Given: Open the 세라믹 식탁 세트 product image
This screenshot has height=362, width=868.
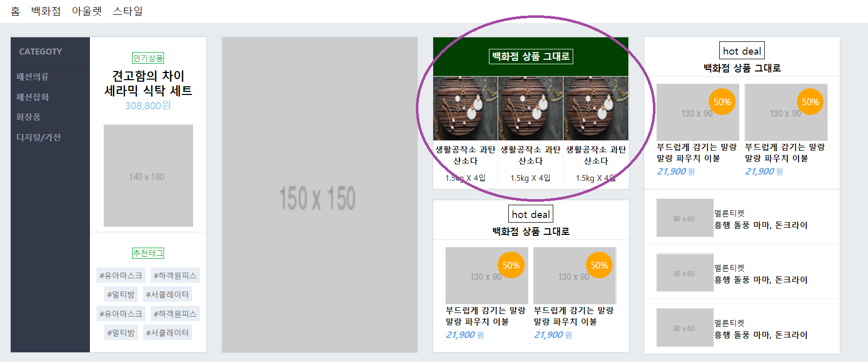Looking at the screenshot, I should pos(148,176).
